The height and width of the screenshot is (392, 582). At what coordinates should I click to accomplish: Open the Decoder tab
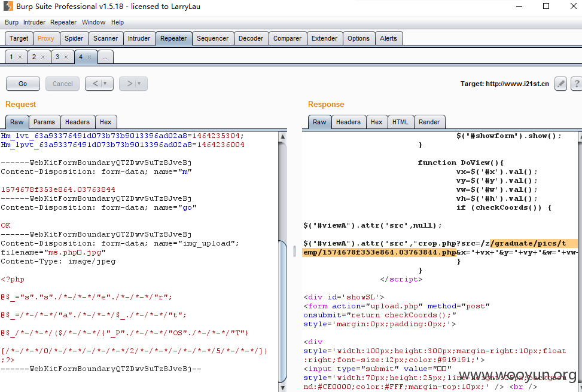[x=251, y=38]
